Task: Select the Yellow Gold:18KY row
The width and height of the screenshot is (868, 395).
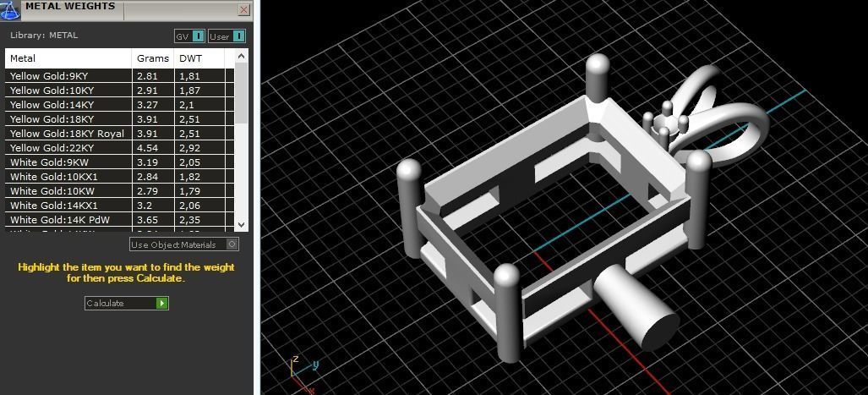Action: 119,119
